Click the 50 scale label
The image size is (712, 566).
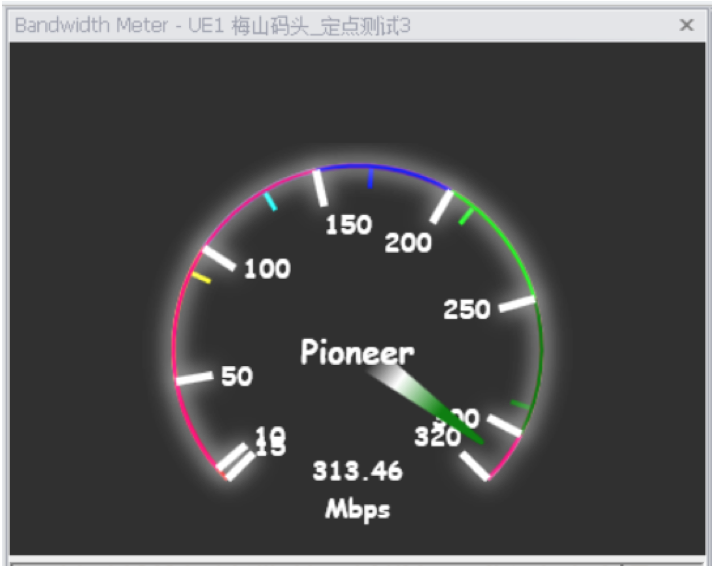point(237,376)
